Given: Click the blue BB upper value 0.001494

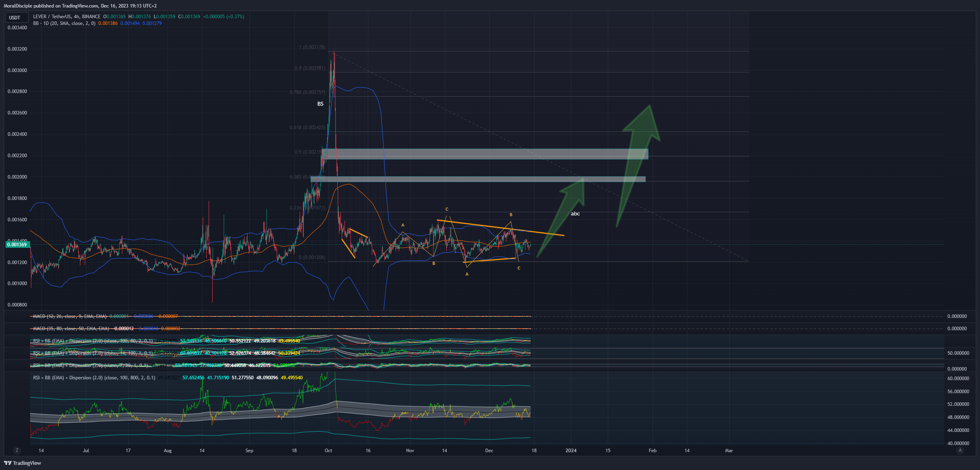Looking at the screenshot, I should point(130,23).
